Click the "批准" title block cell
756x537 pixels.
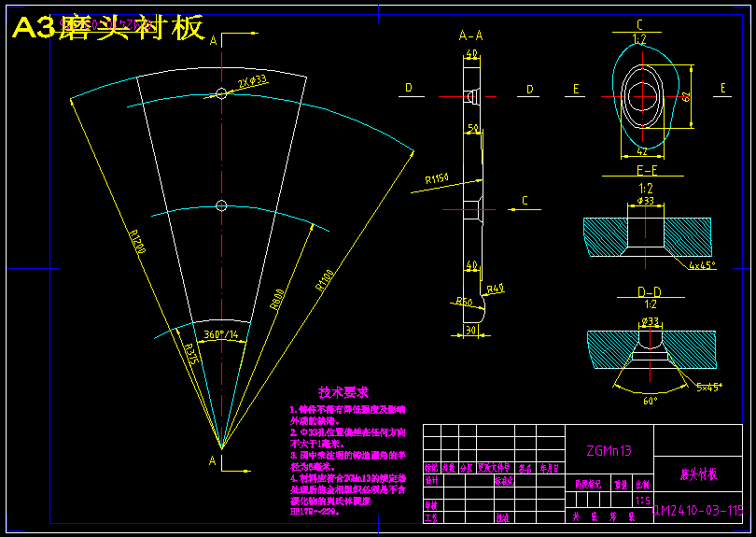coord(502,517)
